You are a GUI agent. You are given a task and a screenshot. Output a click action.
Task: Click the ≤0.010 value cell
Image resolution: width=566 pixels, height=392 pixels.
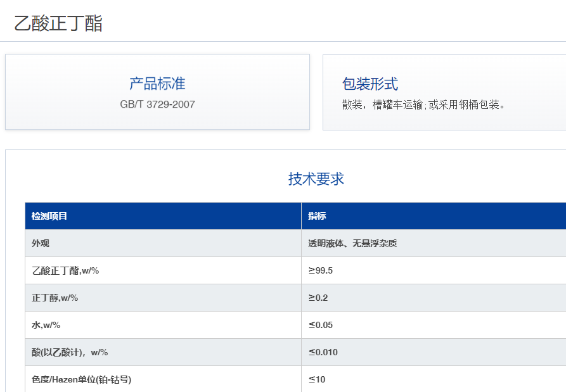[x=323, y=352]
